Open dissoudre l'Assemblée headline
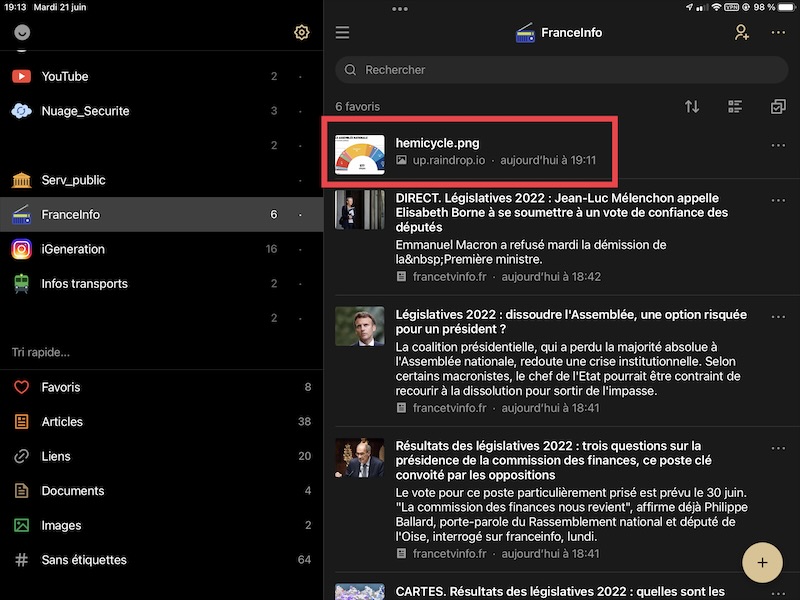Screen dimensions: 800x600 point(571,321)
